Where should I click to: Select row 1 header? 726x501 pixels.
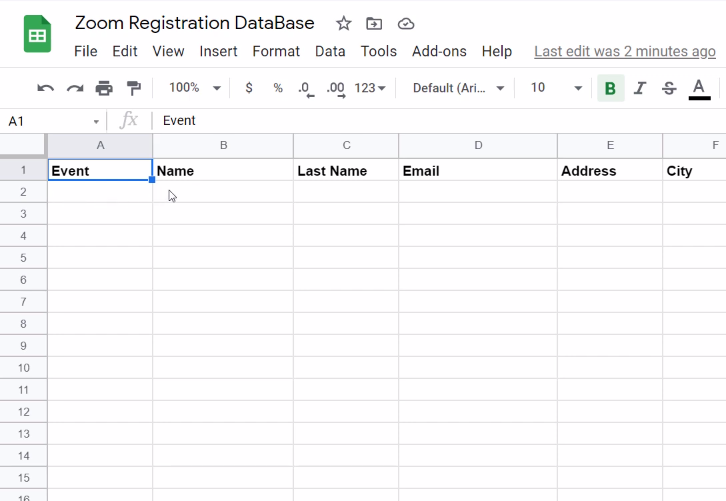[23, 170]
